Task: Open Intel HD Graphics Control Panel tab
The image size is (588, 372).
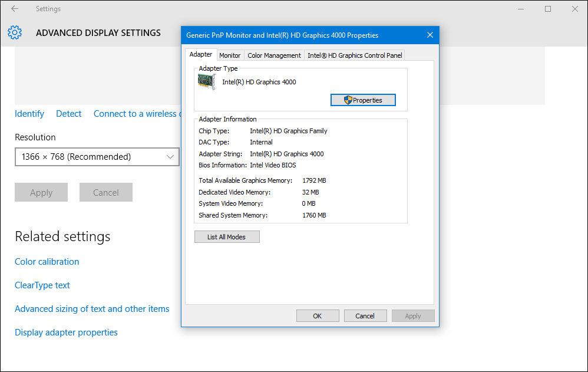Action: [x=355, y=55]
